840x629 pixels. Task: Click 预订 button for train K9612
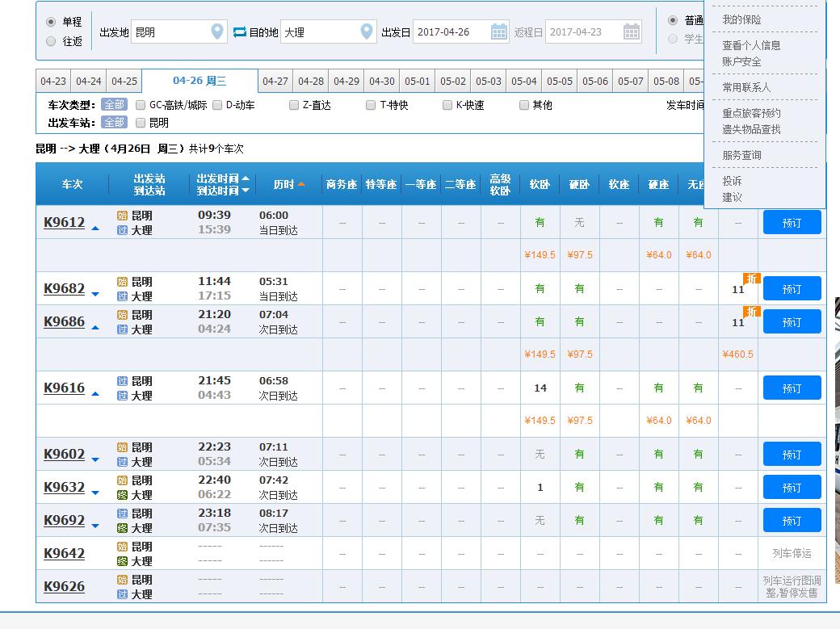pyautogui.click(x=792, y=222)
